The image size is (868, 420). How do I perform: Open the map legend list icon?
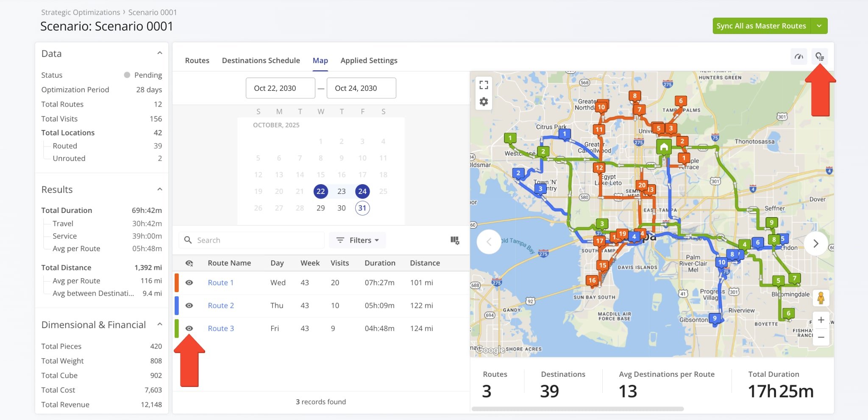coord(820,57)
